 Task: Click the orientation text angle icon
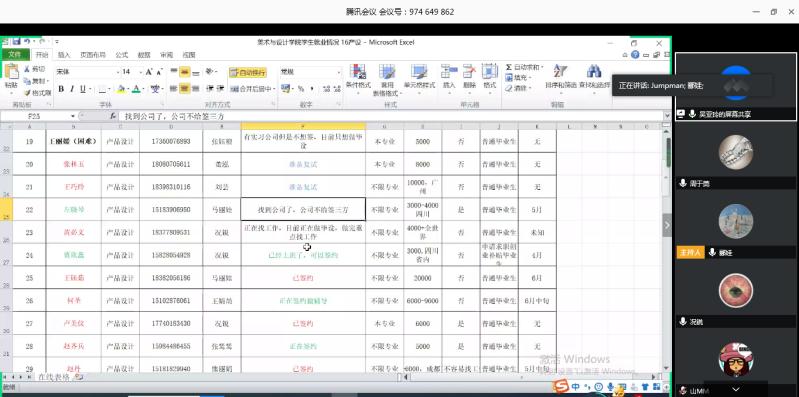[x=210, y=72]
